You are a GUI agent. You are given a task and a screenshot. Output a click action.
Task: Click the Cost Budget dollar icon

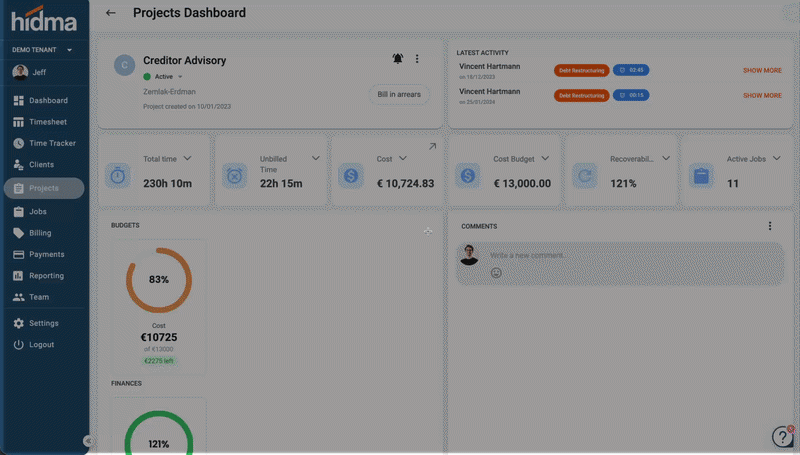pyautogui.click(x=468, y=176)
